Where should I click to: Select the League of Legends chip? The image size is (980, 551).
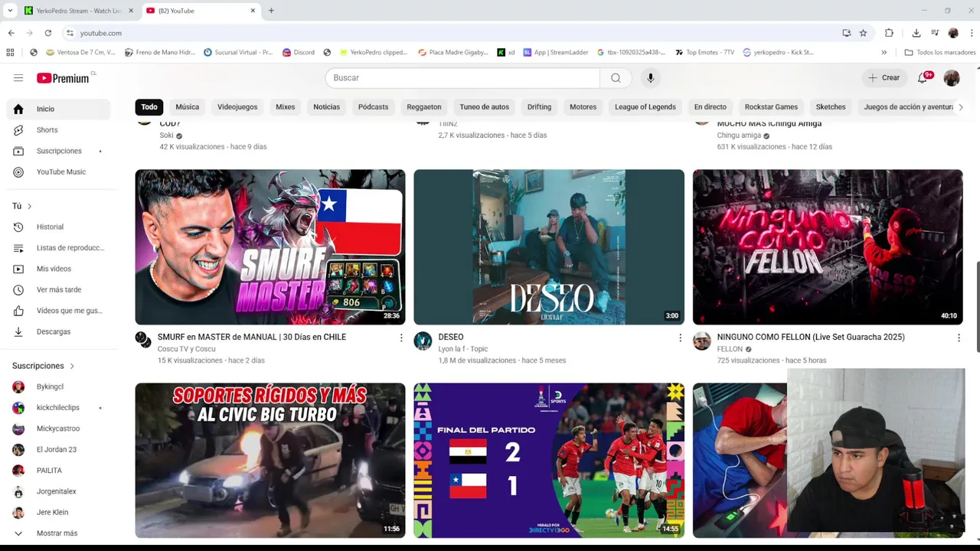[645, 107]
